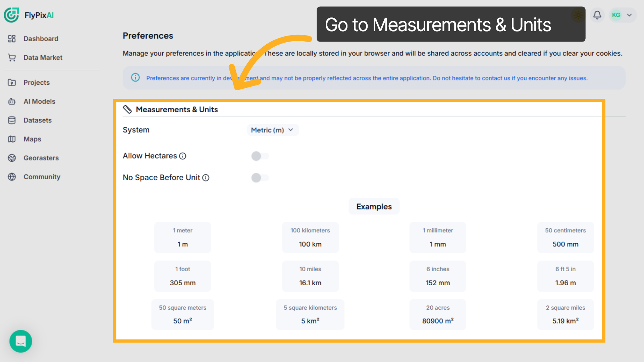Select the 100 kilometers example card
The image size is (644, 362).
tap(310, 238)
